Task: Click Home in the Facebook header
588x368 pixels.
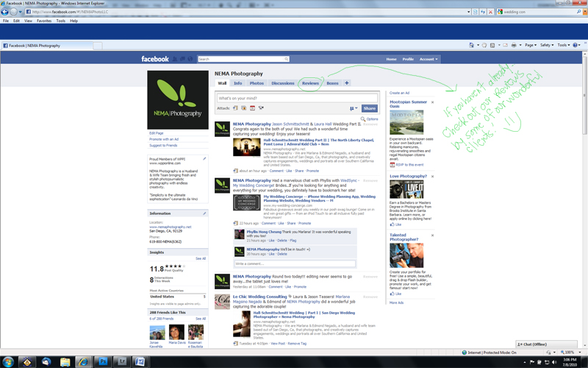Action: tap(391, 59)
